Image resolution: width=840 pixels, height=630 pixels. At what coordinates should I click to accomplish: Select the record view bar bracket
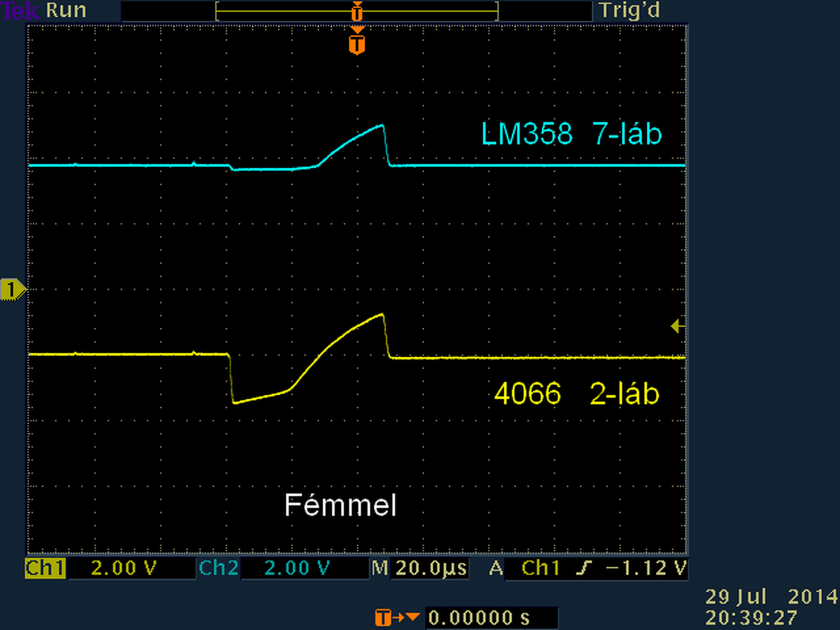[x=357, y=11]
